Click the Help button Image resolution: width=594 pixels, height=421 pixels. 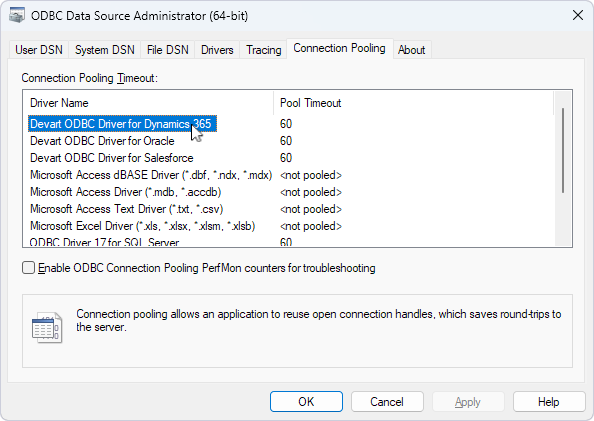(x=549, y=401)
